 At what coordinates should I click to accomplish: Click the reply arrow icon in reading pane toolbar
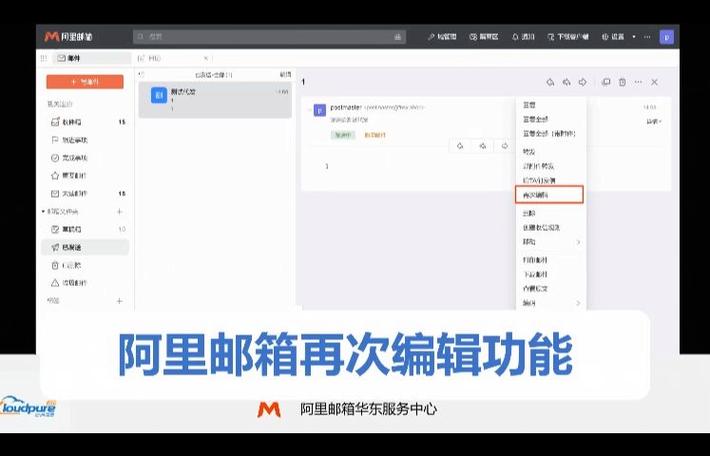tap(550, 82)
